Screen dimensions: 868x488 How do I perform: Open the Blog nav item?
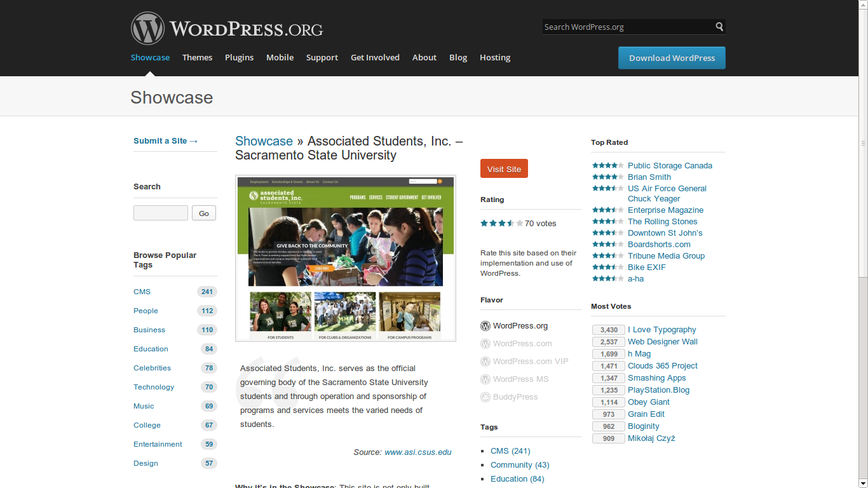pyautogui.click(x=458, y=57)
